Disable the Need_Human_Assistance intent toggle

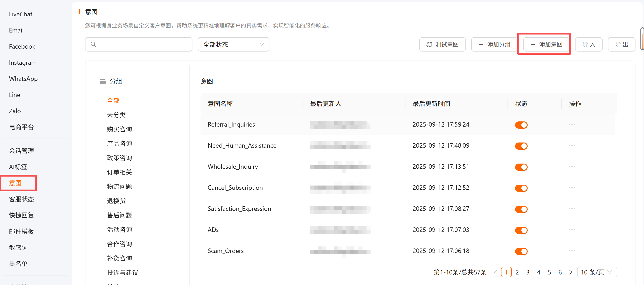(x=521, y=146)
